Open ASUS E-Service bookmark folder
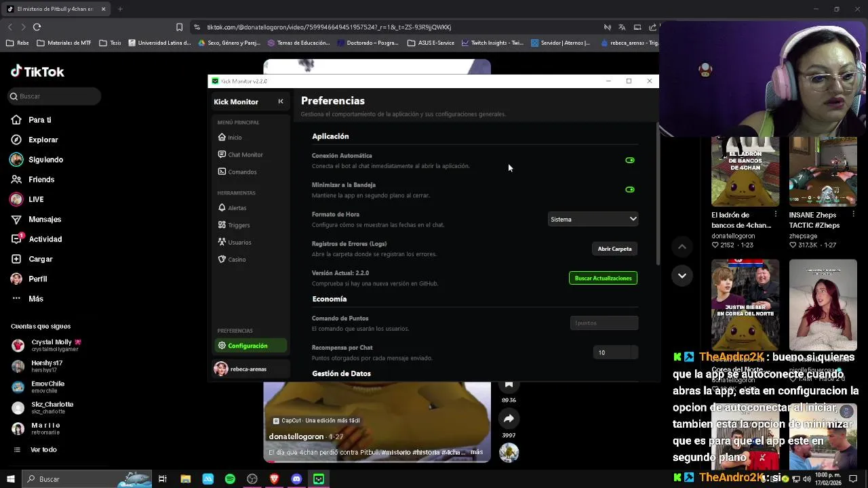The image size is (868, 488). (431, 43)
